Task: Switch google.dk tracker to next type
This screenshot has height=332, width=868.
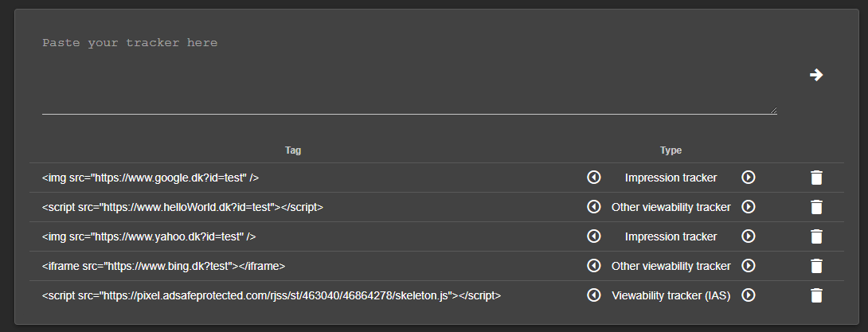Action: click(x=749, y=177)
